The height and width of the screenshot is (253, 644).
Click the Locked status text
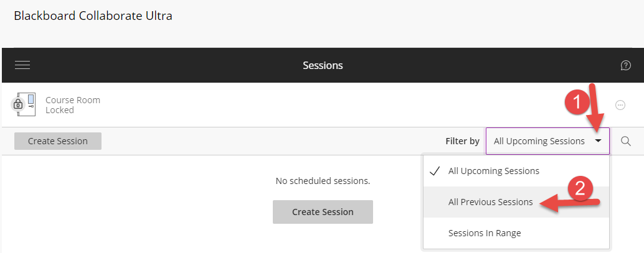point(59,110)
